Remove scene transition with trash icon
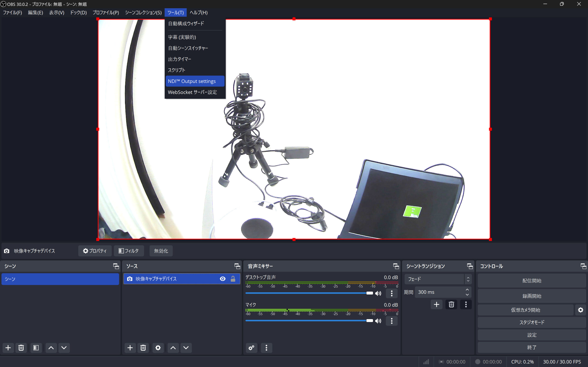 pos(451,304)
